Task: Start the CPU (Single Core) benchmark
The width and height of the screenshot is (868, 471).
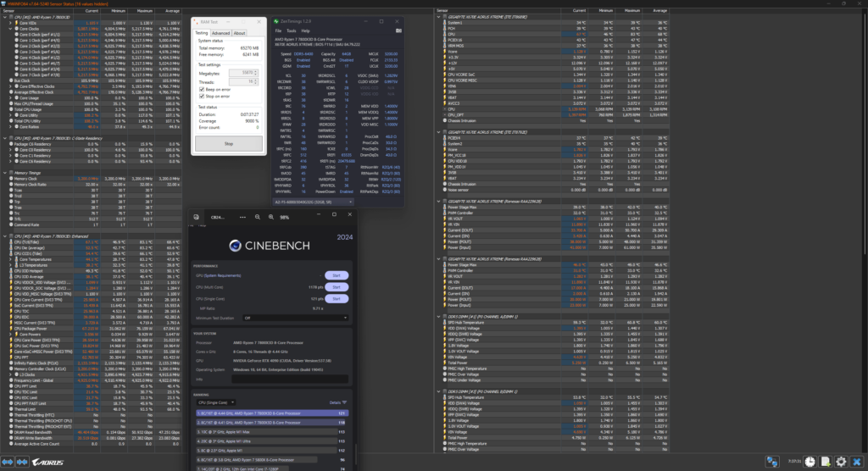Action: pos(336,298)
